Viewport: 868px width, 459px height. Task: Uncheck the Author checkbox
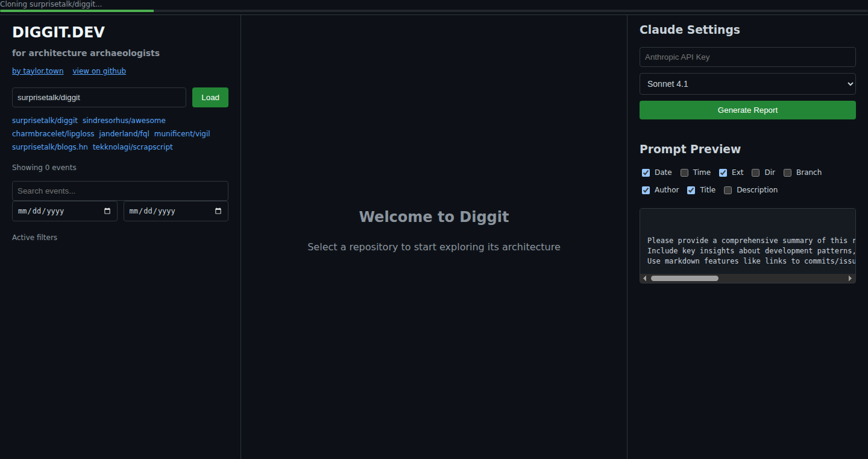[x=646, y=190]
